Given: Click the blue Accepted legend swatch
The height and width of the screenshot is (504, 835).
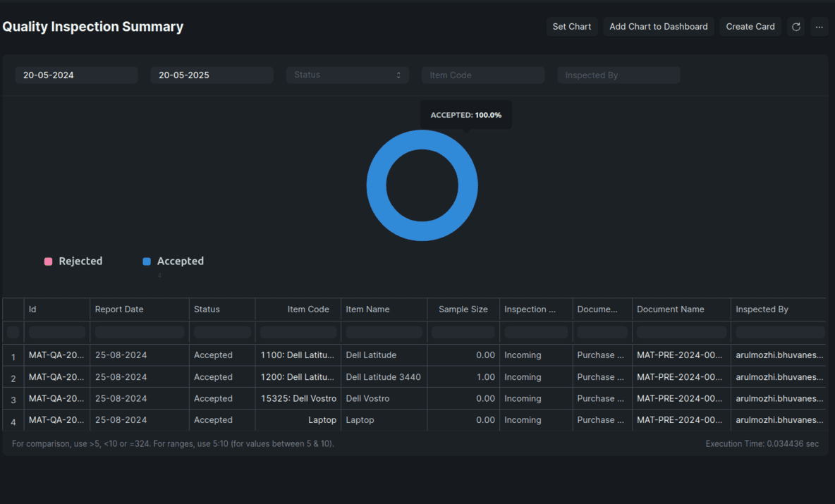Looking at the screenshot, I should click(x=147, y=262).
